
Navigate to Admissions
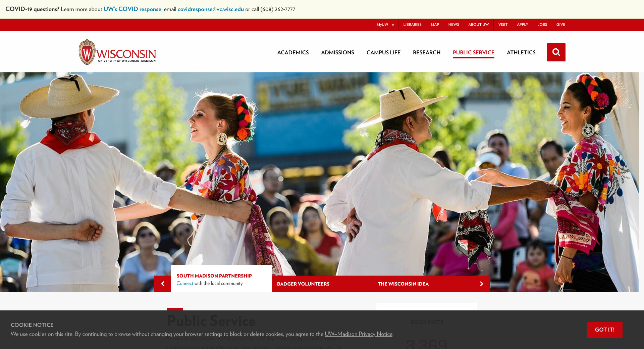[337, 52]
